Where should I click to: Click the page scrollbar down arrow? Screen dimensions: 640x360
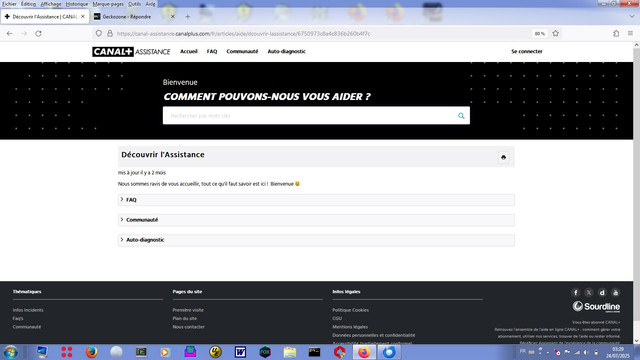click(636, 340)
